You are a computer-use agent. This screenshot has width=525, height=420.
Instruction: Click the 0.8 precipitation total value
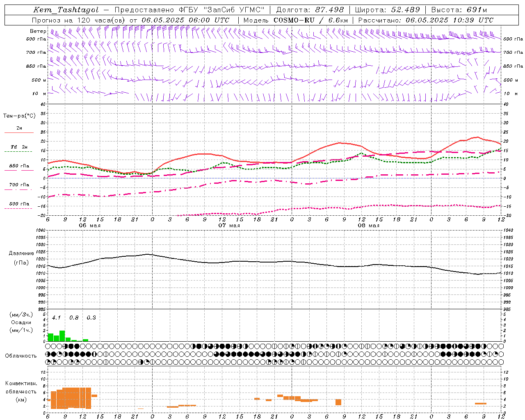click(x=74, y=317)
